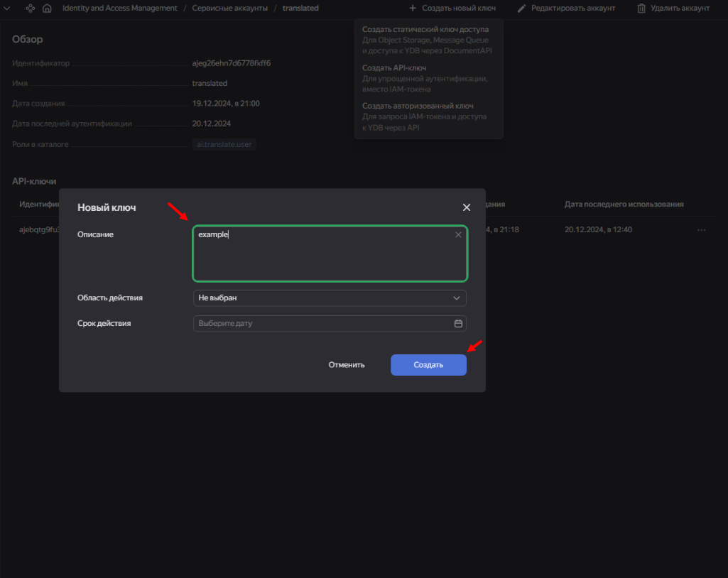Click the trash icon to delete account
This screenshot has height=578, width=728.
641,9
